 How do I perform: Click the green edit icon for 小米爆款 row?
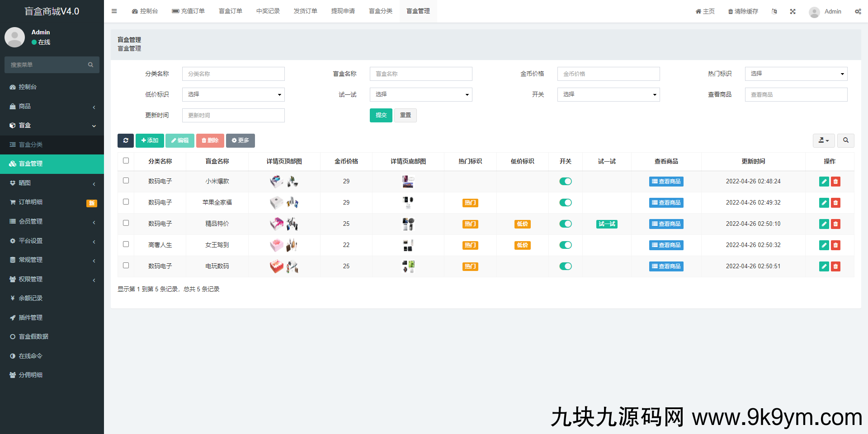pos(824,182)
